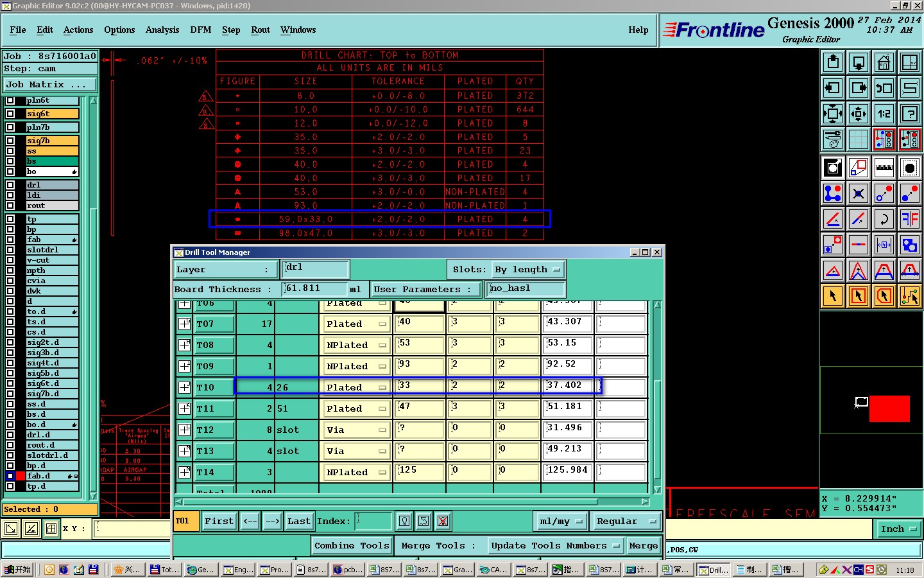
Task: Open the Slots By length dropdown
Action: click(x=528, y=270)
